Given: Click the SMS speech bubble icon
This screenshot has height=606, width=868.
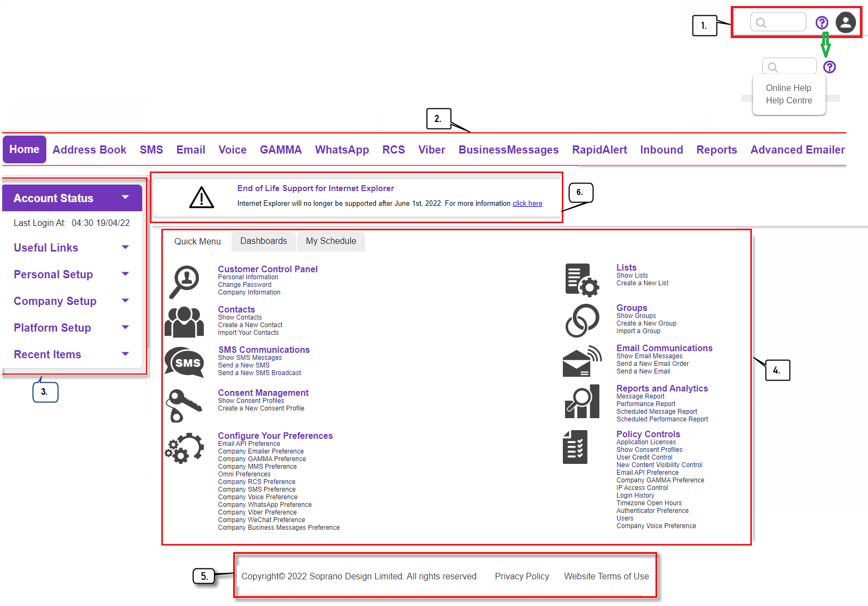Looking at the screenshot, I should click(185, 362).
